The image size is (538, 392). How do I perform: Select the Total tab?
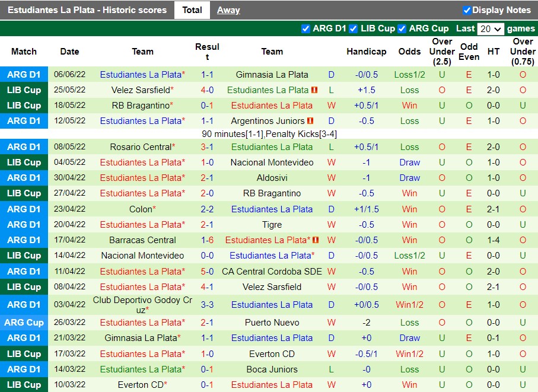click(x=192, y=9)
